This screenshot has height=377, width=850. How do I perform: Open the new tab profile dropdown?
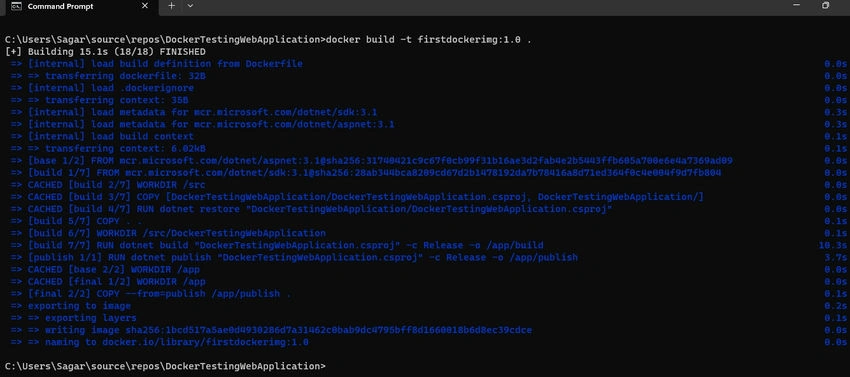[x=190, y=6]
